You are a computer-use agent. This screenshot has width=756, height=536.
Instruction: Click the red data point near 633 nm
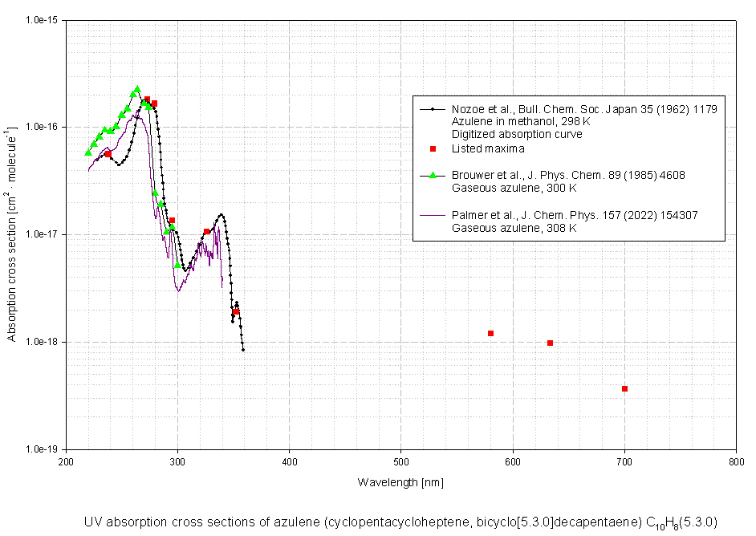550,343
